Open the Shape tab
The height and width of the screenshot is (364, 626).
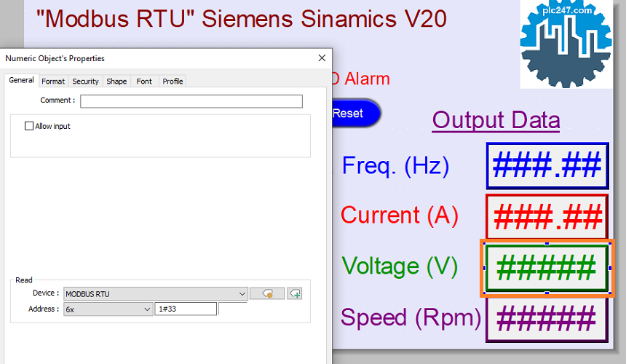[x=116, y=82]
